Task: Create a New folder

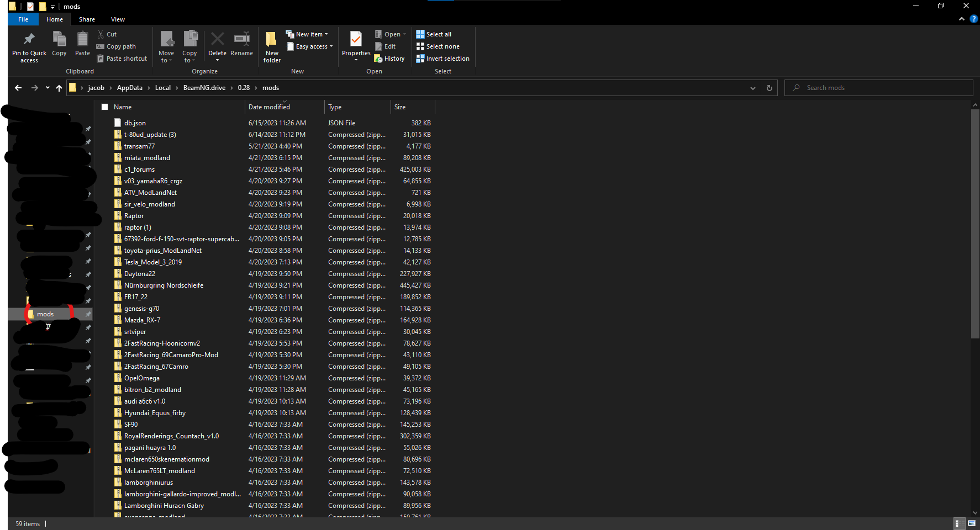Action: [272, 47]
